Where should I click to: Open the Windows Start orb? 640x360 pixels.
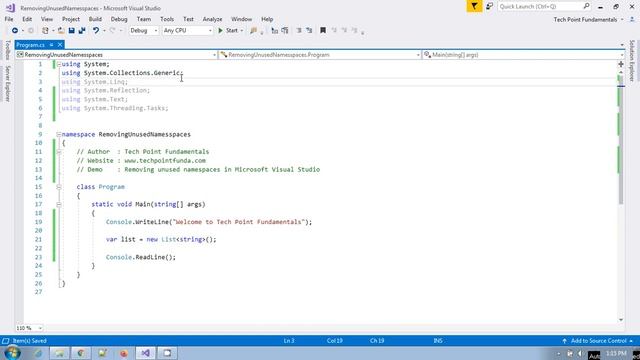(x=12, y=353)
